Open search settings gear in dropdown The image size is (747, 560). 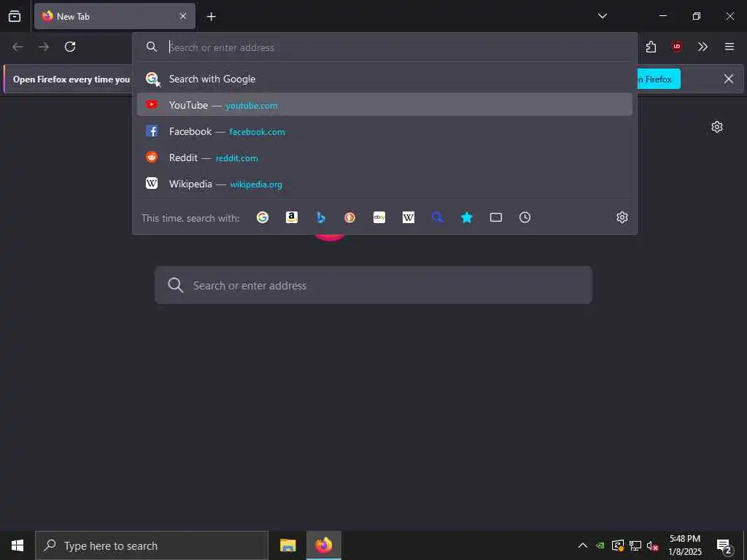pos(622,217)
